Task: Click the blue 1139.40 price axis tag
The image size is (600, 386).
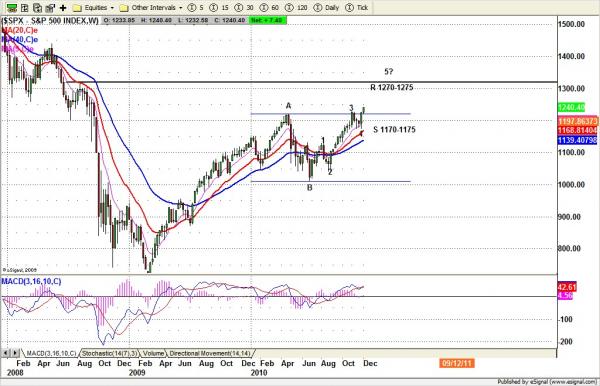Action: point(578,140)
